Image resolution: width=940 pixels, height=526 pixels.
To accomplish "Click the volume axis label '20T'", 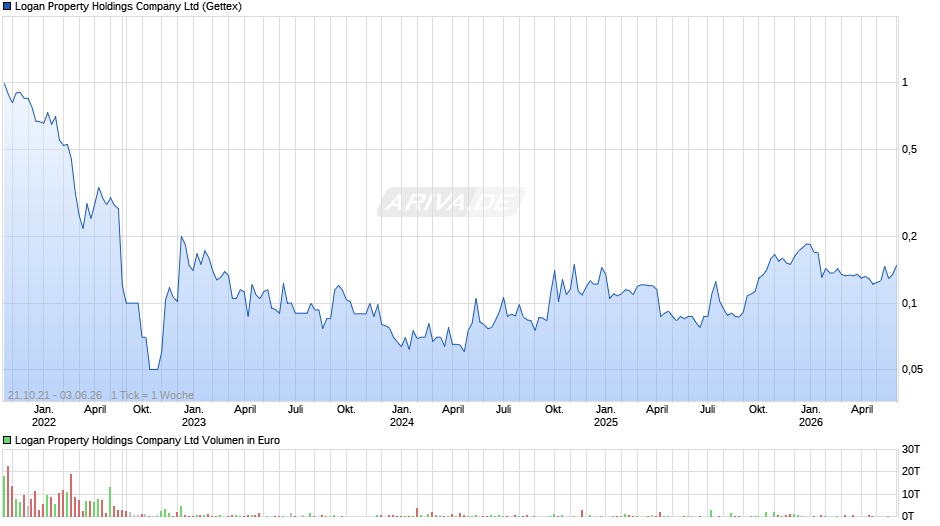I will click(911, 471).
